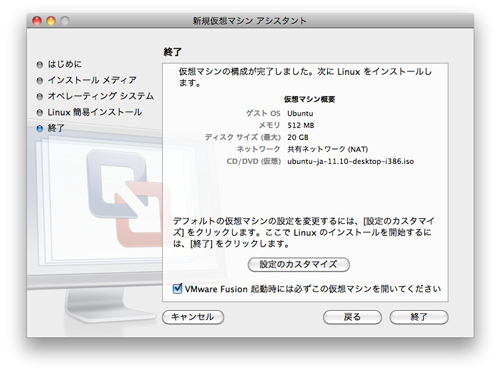
Task: Click the ネットワーク label
Action: [258, 149]
